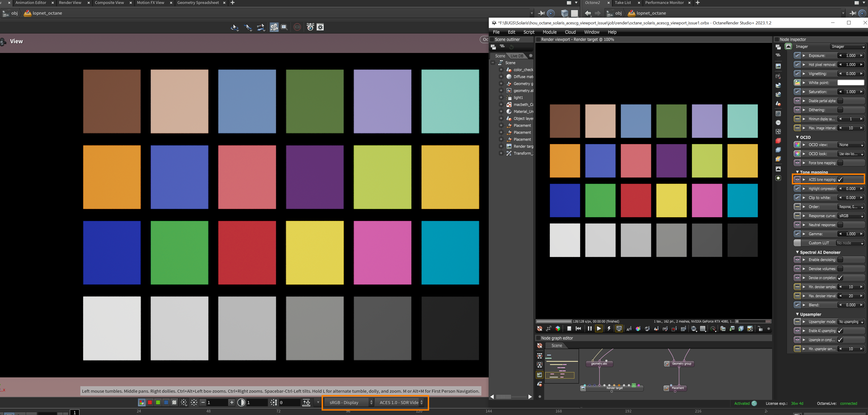Click the RGB cube render pass icon
This screenshot has height=415, width=868.
coord(558,329)
